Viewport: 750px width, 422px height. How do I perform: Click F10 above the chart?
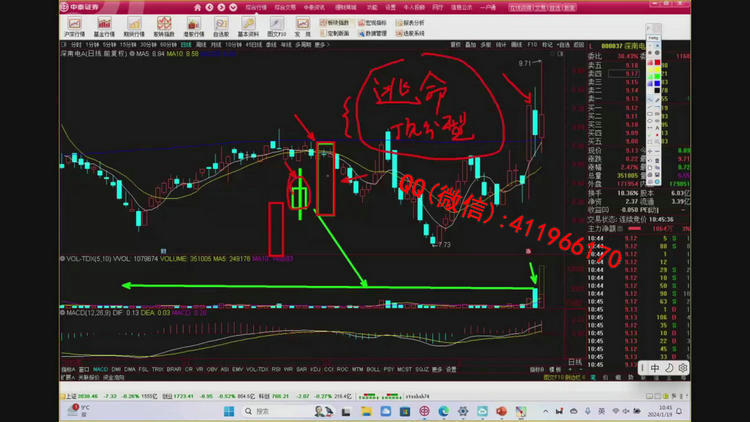coord(532,44)
